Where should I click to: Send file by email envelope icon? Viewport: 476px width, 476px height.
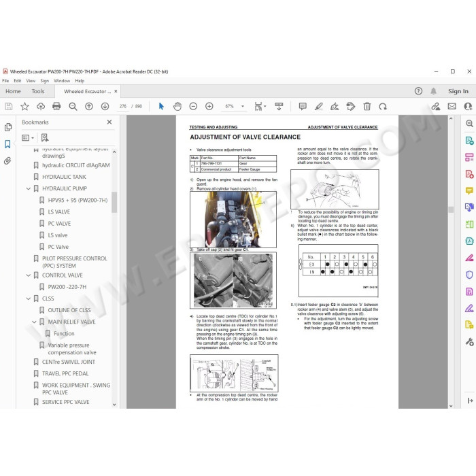coord(452,106)
